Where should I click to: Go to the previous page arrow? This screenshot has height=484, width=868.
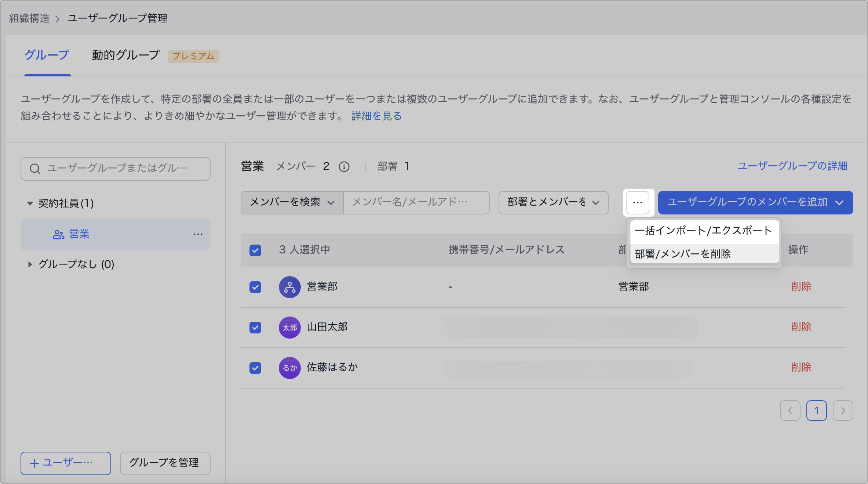790,411
